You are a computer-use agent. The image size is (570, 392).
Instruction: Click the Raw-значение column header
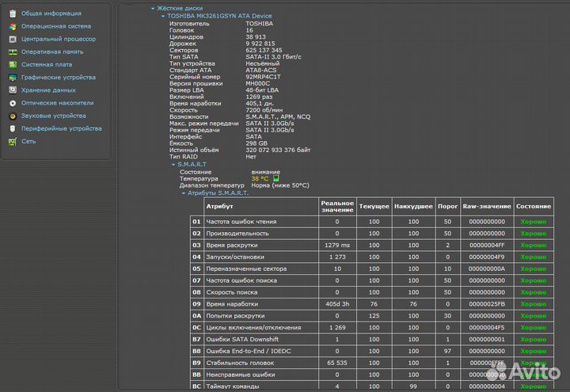tap(487, 206)
